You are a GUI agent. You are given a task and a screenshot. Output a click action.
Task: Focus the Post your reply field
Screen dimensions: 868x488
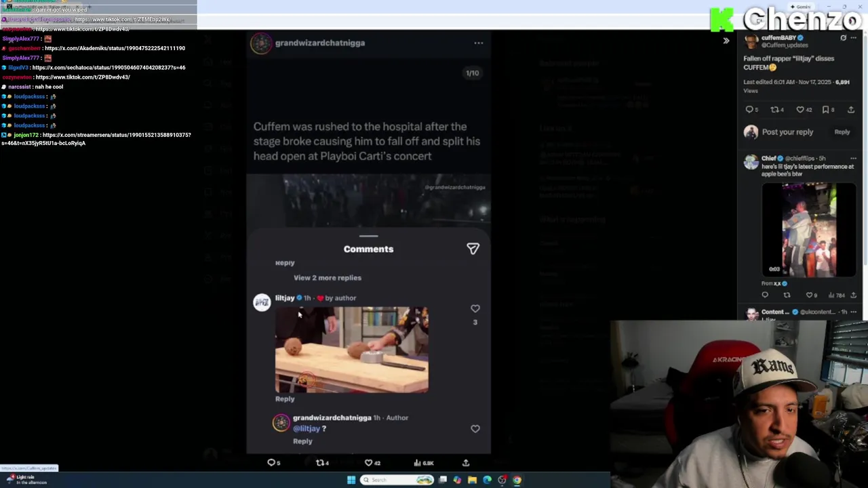tap(787, 132)
